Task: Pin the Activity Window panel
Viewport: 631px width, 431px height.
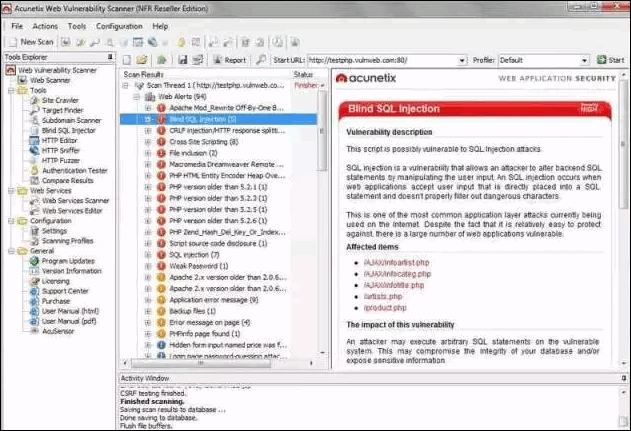Action: pyautogui.click(x=623, y=378)
